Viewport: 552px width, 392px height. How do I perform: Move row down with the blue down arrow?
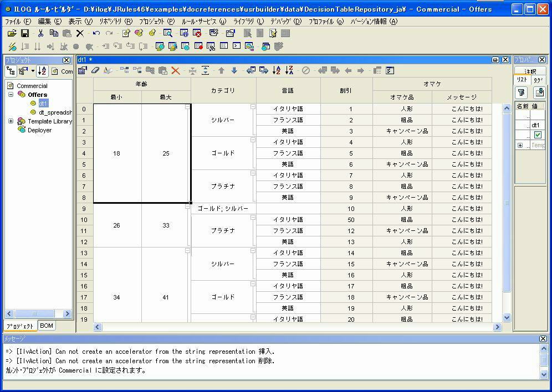click(234, 71)
